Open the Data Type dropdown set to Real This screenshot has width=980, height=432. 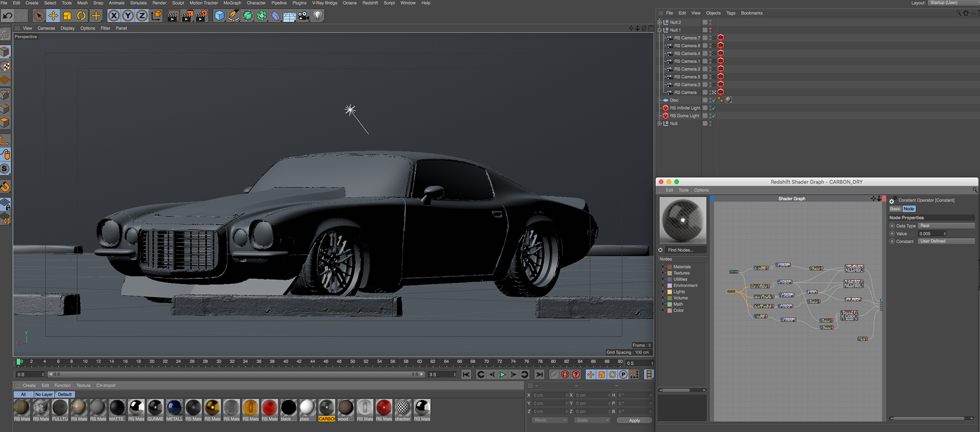pyautogui.click(x=946, y=226)
